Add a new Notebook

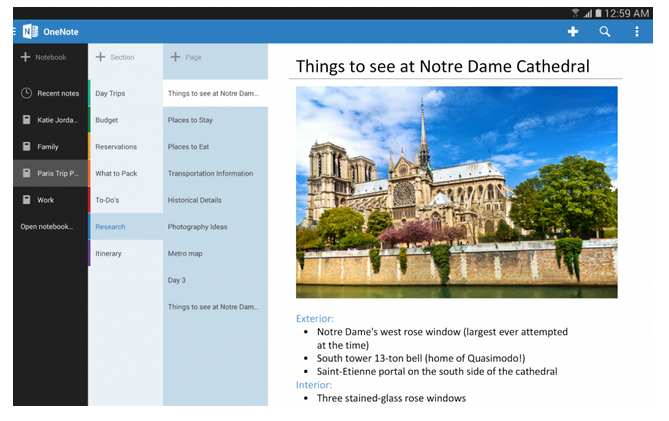click(44, 58)
